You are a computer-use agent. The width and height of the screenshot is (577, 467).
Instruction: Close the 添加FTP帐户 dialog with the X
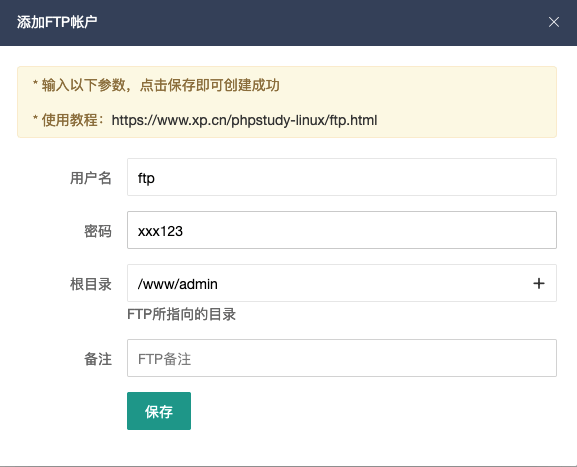pyautogui.click(x=554, y=22)
